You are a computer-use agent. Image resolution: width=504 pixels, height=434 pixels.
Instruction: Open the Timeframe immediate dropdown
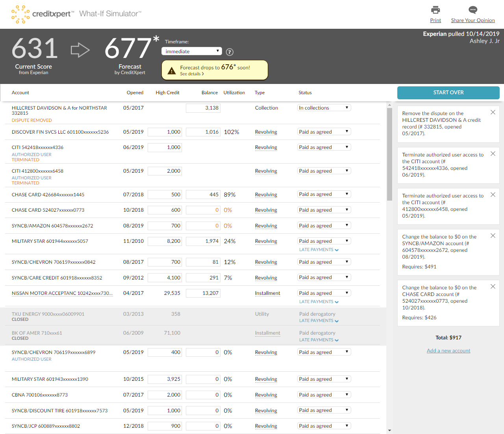coord(192,51)
